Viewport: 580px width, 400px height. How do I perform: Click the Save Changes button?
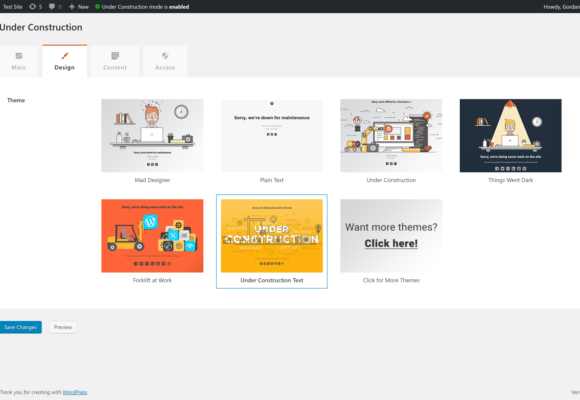(x=20, y=327)
